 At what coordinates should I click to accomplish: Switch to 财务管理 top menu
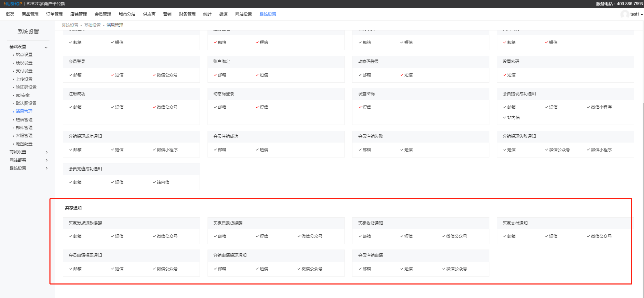point(187,14)
